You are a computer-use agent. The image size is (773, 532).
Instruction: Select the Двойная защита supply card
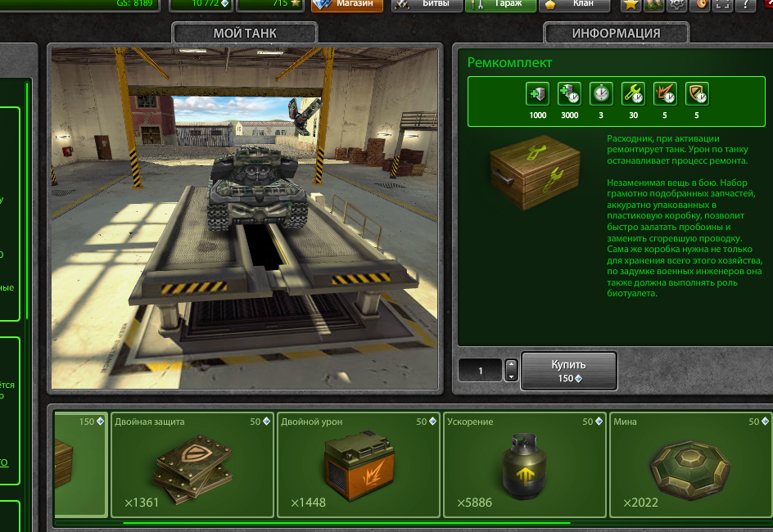(x=192, y=465)
